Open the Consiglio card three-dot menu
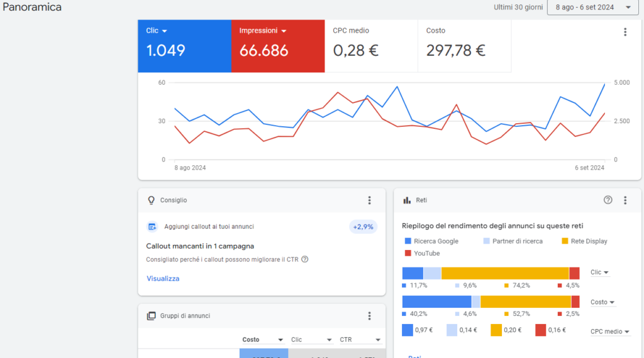The width and height of the screenshot is (644, 358). click(x=369, y=200)
